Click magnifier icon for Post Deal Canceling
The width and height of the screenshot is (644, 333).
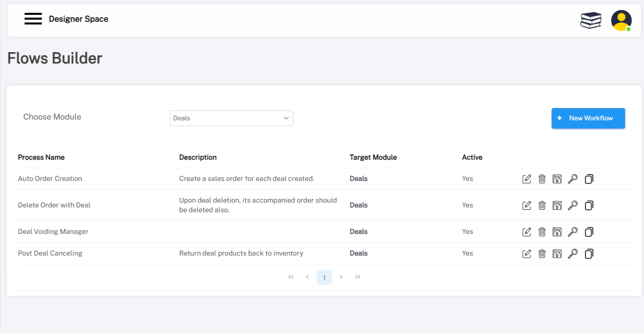[x=573, y=254]
